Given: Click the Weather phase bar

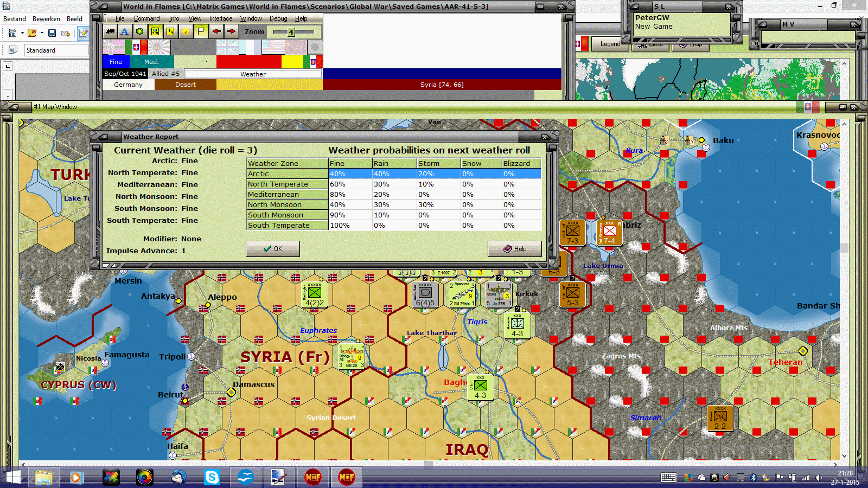Looking at the screenshot, I should pyautogui.click(x=253, y=74).
